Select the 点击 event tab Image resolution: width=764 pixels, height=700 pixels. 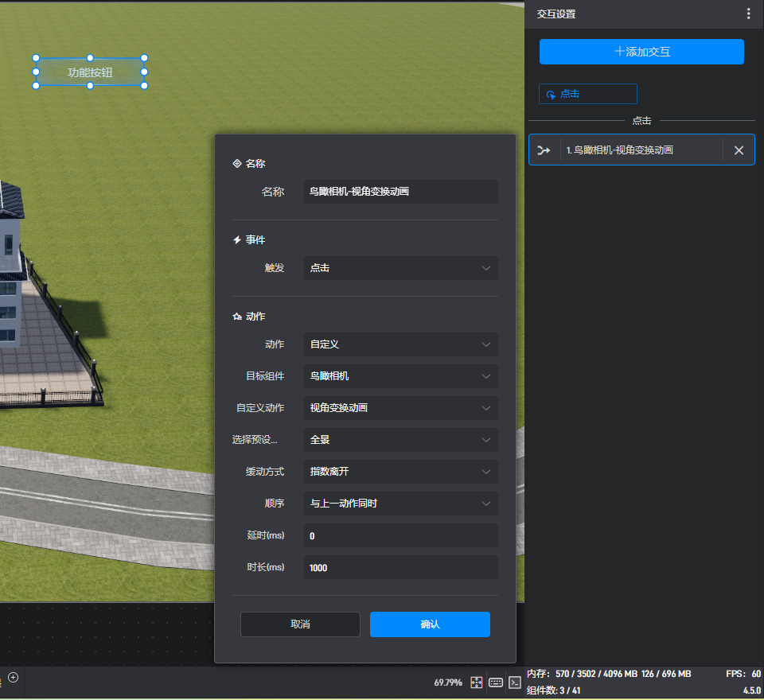click(x=587, y=94)
